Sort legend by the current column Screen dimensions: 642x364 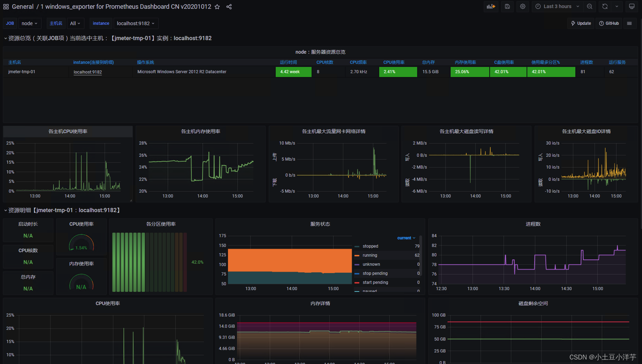point(406,238)
